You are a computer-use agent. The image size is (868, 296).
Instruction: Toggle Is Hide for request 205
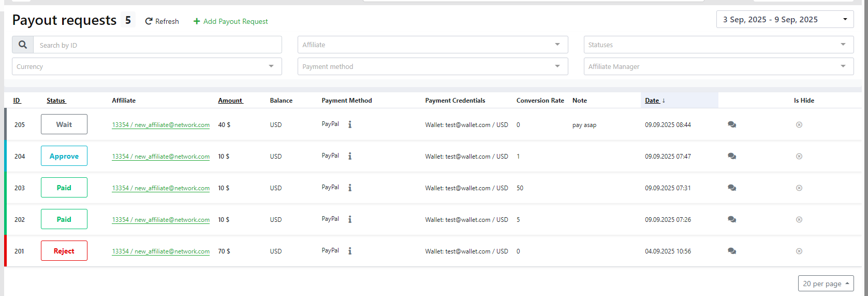click(x=799, y=124)
